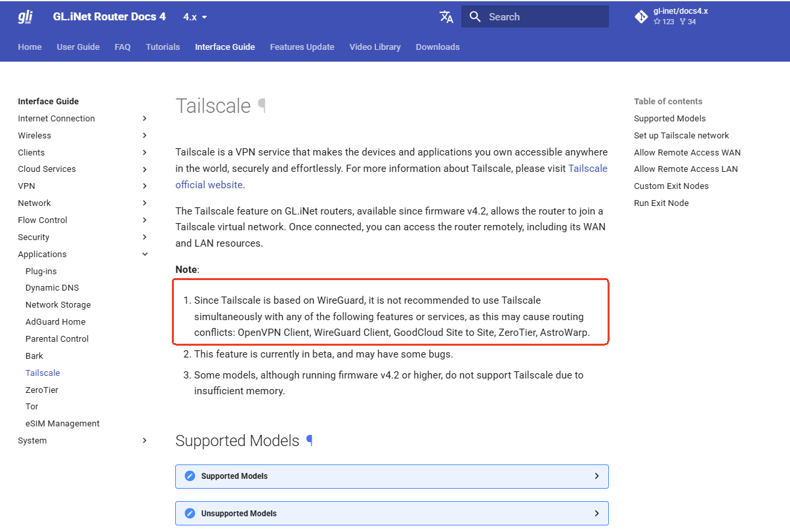Click pencil icon in Unsupported Models box
Viewport: 790px width, 532px height.
[190, 514]
